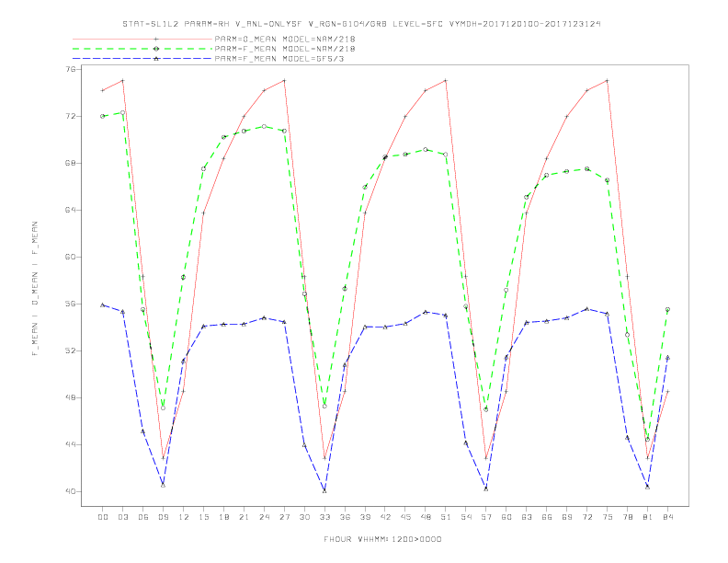This screenshot has height=563, width=728.
Task: Click x-axis tick label 21
Action: (x=244, y=517)
